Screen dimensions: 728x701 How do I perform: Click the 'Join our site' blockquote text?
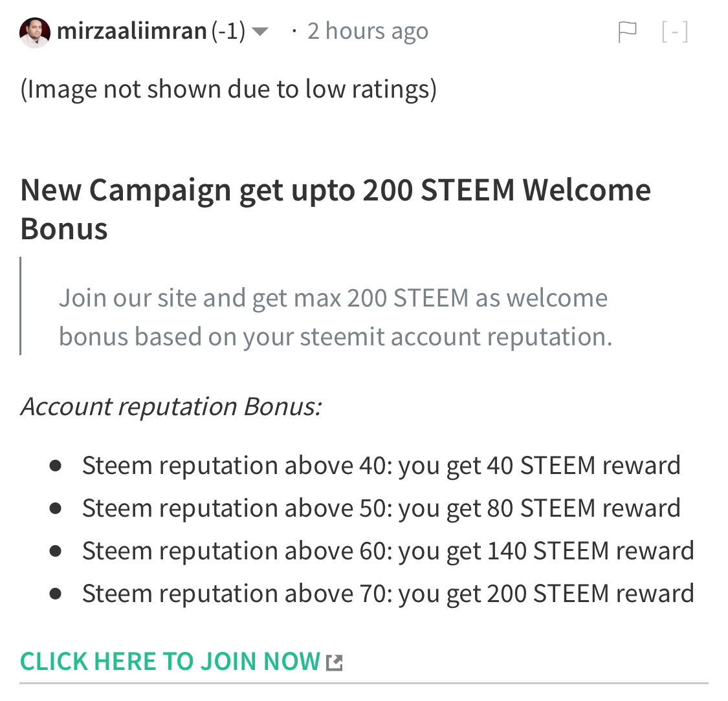click(x=335, y=317)
